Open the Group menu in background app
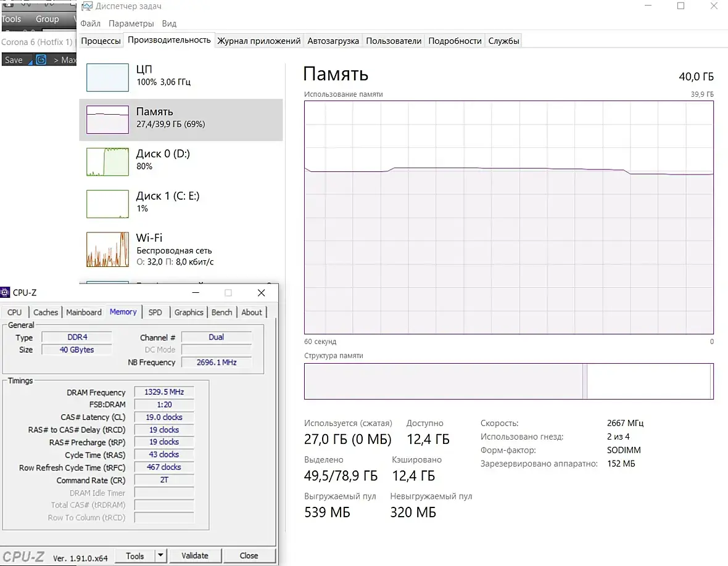Image resolution: width=728 pixels, height=566 pixels. click(48, 19)
